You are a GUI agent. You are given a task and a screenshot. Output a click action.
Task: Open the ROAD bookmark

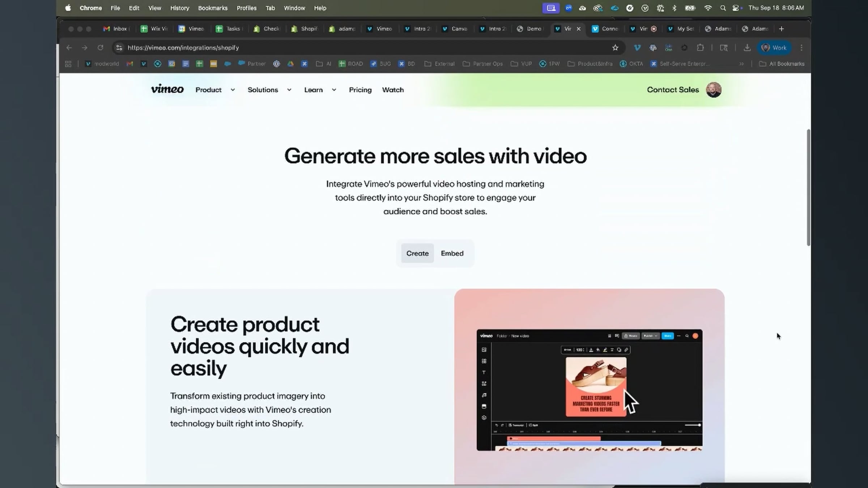(x=351, y=64)
